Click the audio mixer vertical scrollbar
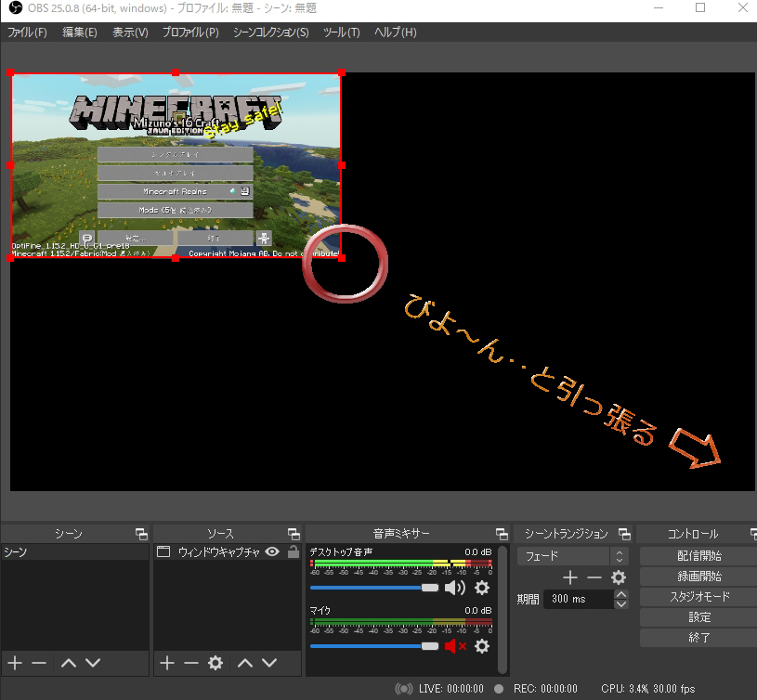The width and height of the screenshot is (757, 700). click(502, 609)
